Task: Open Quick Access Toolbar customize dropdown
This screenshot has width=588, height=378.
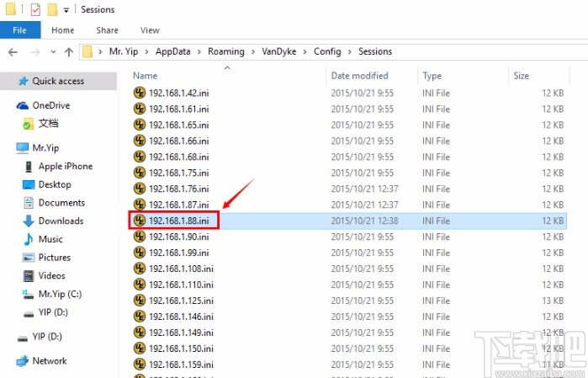Action: [66, 10]
